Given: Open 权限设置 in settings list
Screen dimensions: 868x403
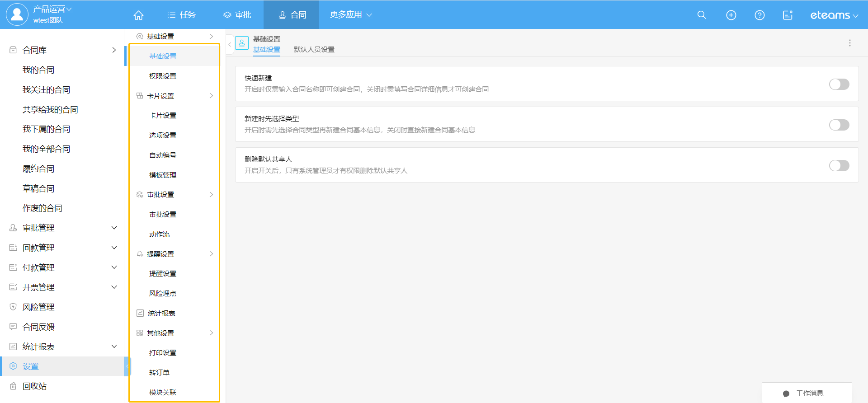Looking at the screenshot, I should pos(163,76).
